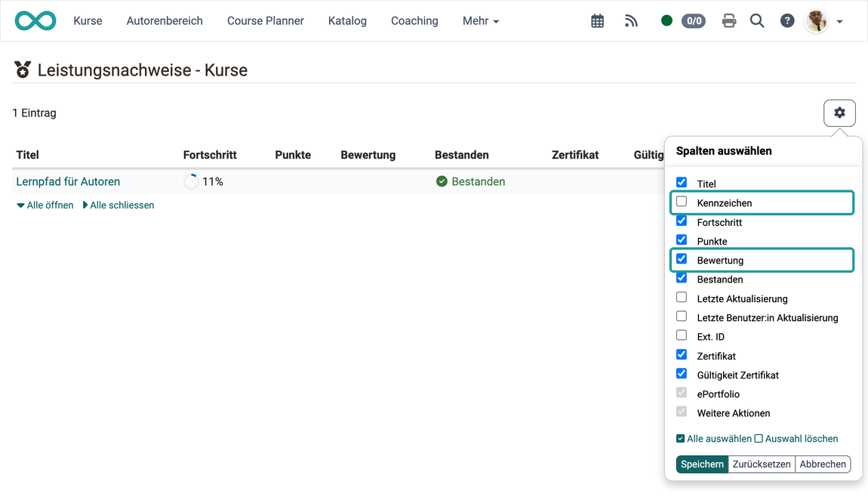Switch to Course Planner
The width and height of the screenshot is (868, 497).
pos(265,21)
